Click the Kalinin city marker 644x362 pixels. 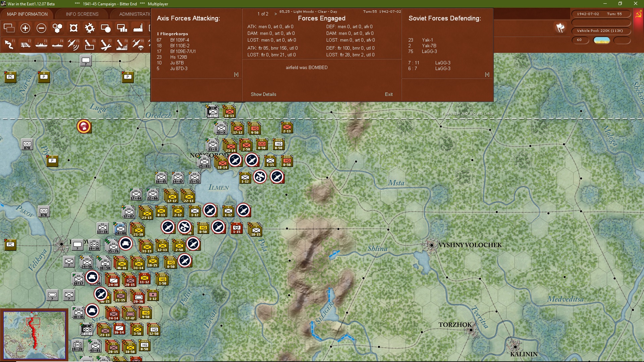(x=515, y=347)
